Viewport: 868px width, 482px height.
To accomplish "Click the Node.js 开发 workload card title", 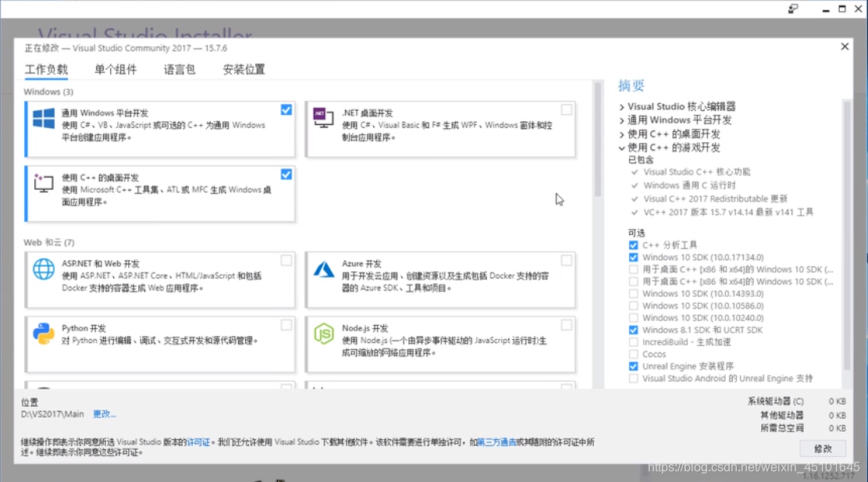I will tap(365, 329).
